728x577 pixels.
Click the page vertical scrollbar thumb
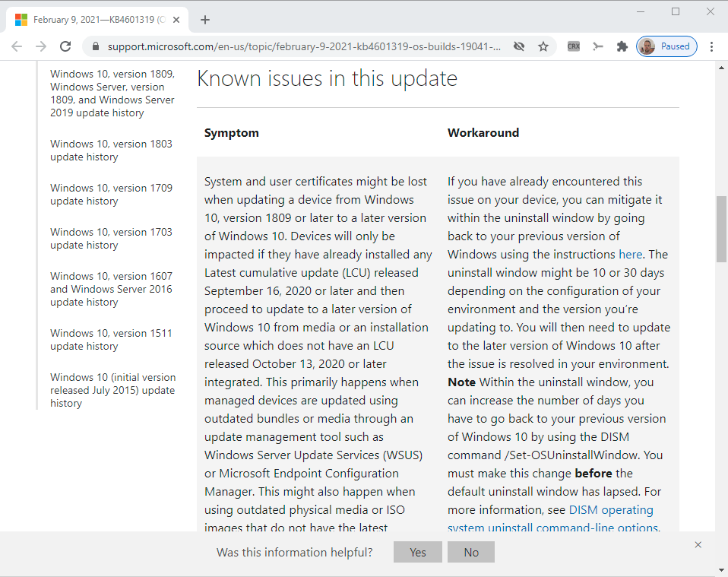coord(721,229)
